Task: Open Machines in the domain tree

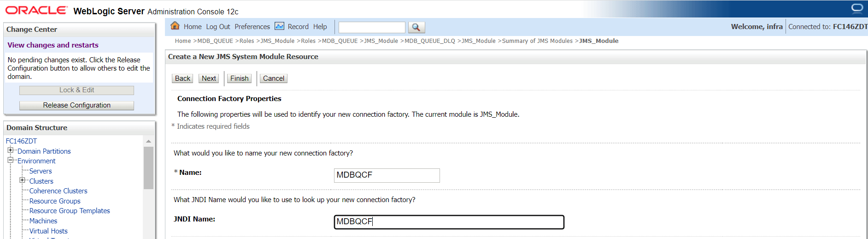Action: click(43, 221)
